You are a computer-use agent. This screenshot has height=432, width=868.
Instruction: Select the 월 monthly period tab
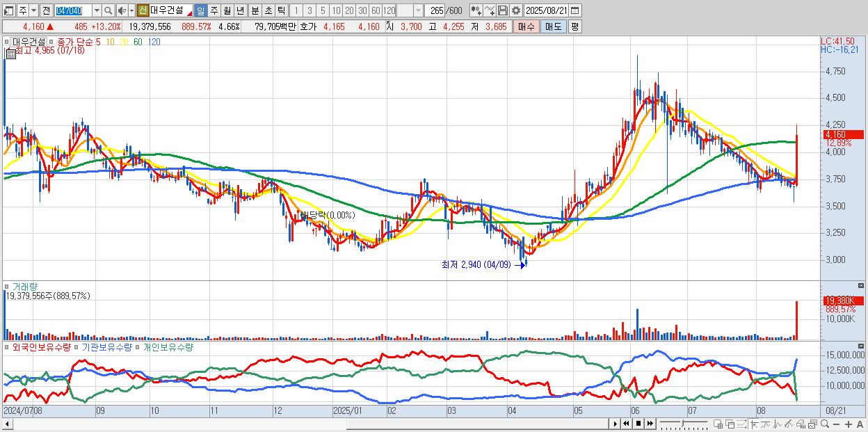[x=227, y=10]
